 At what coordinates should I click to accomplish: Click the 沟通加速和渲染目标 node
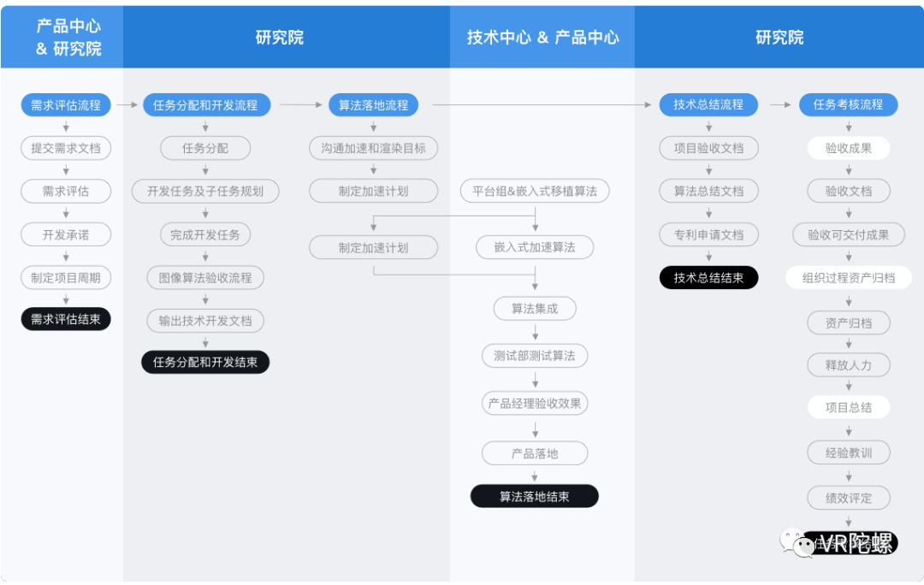tap(374, 148)
